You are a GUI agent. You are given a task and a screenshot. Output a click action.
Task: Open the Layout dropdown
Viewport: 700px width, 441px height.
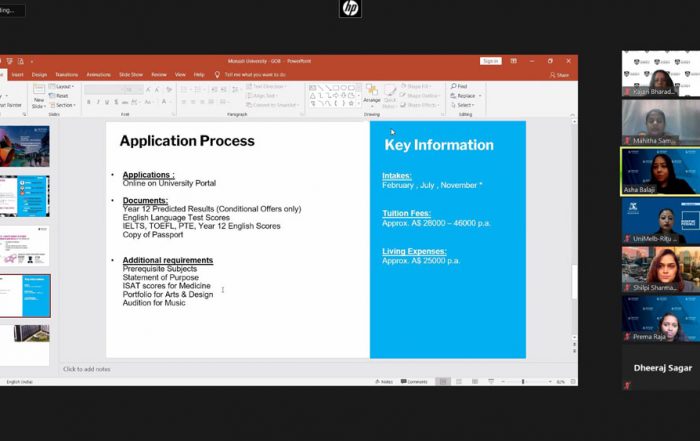(x=61, y=87)
